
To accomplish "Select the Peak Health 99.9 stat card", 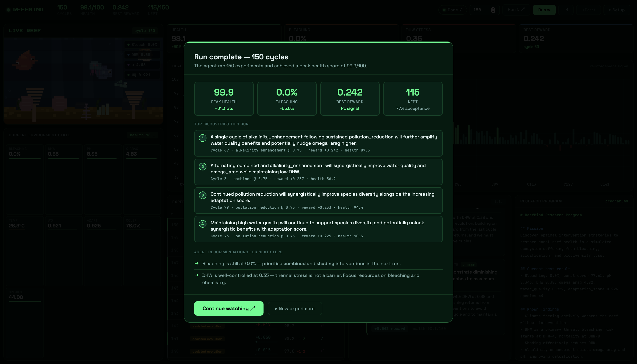I will tap(224, 98).
